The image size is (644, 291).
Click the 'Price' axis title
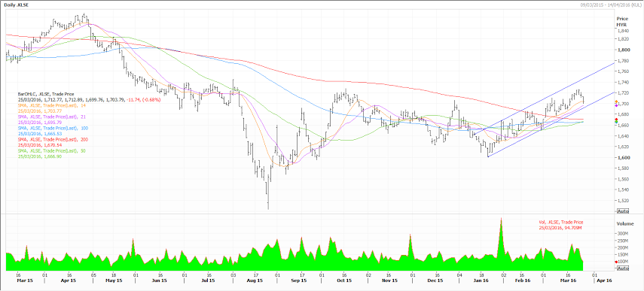click(622, 20)
